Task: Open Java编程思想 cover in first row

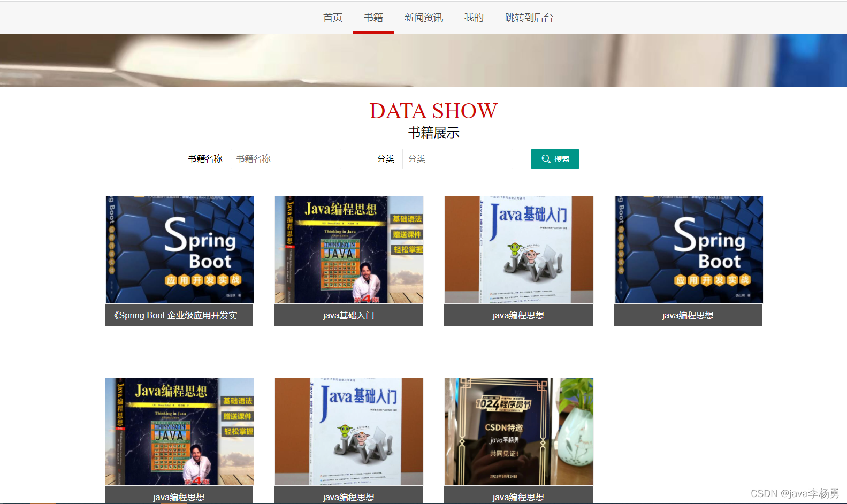Action: coord(349,250)
